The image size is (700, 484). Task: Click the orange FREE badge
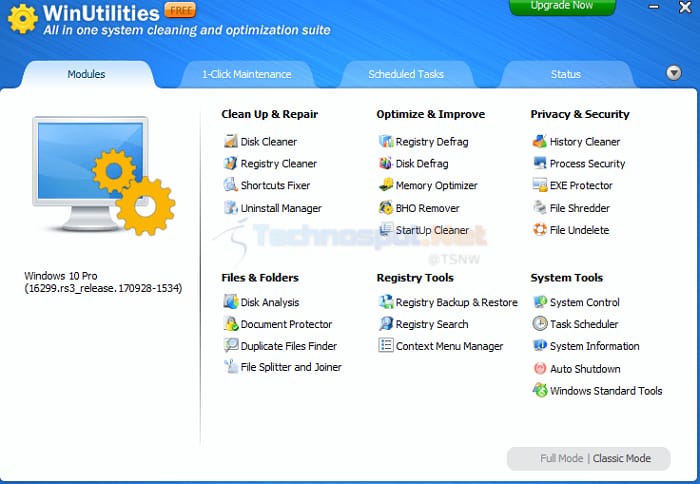[180, 10]
